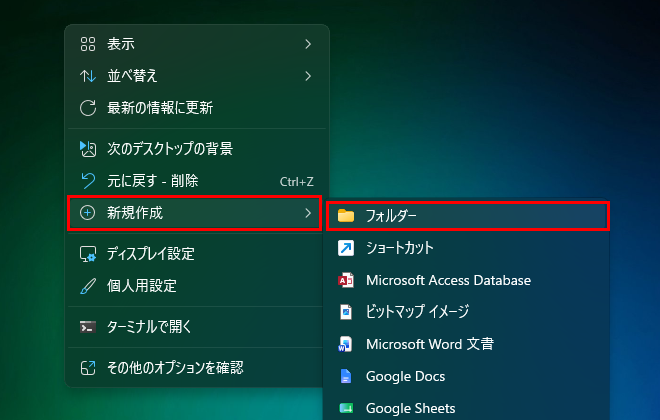Click the refresh icon beside 最新の情報に更新
Screen dimensions: 660x420
[88, 108]
